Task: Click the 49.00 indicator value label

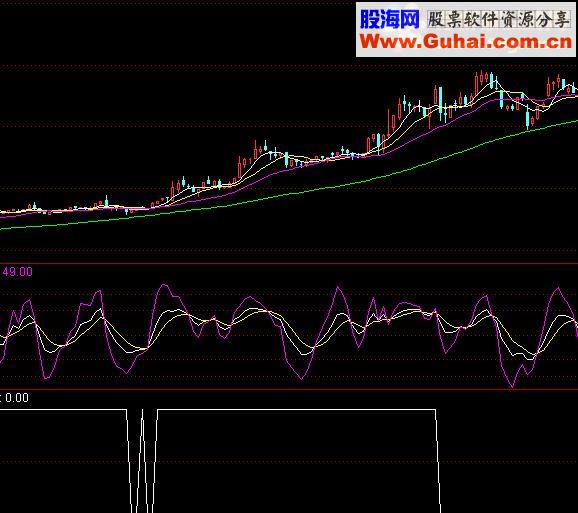Action: [18, 272]
